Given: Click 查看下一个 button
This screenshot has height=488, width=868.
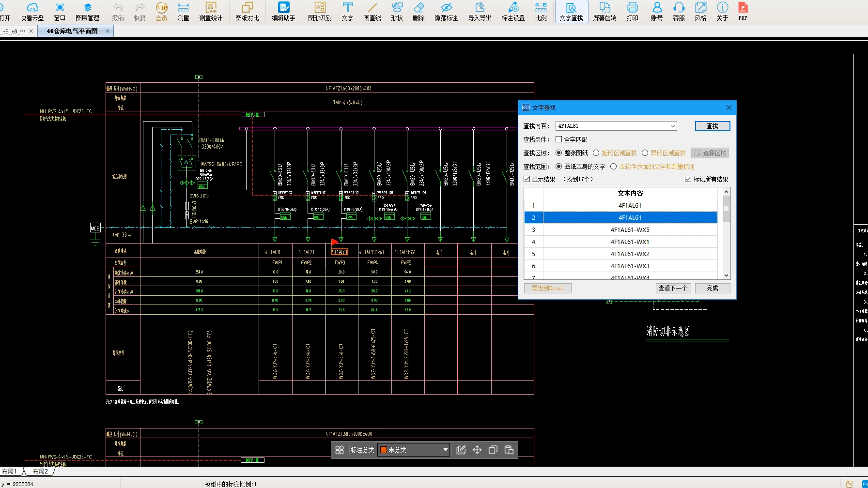Looking at the screenshot, I should (x=673, y=288).
